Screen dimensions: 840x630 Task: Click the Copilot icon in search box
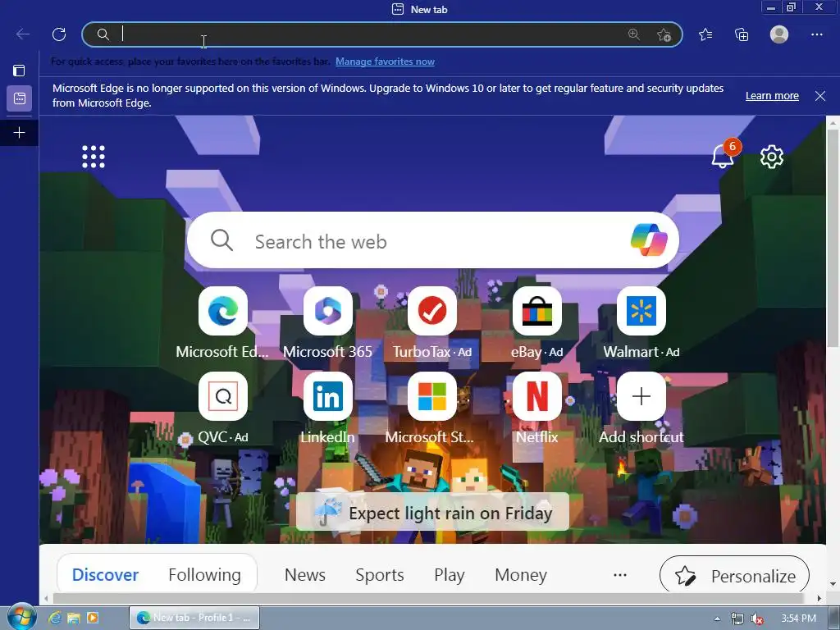[649, 240]
